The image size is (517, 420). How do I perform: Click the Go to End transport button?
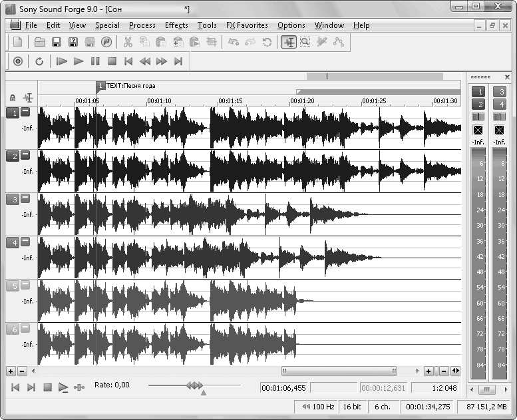178,61
